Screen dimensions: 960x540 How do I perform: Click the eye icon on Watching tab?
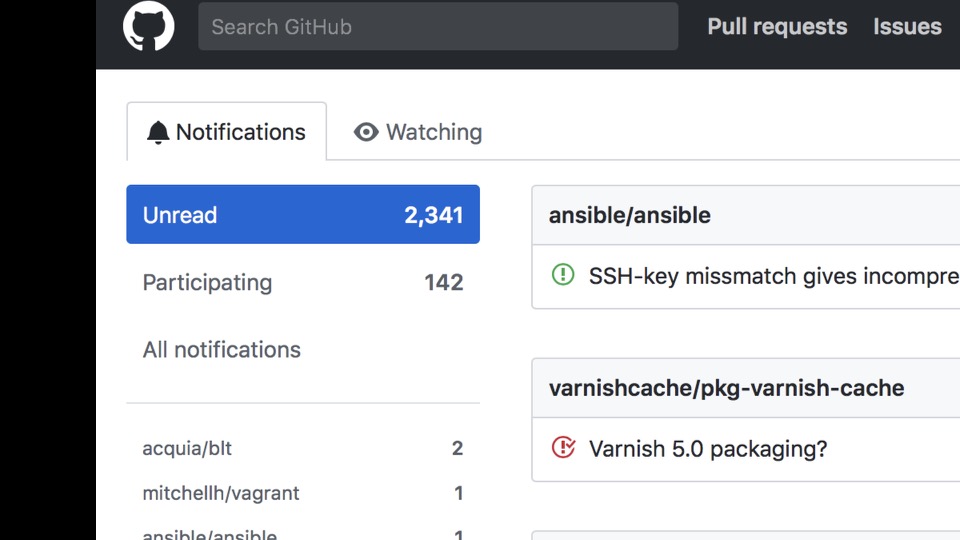366,132
